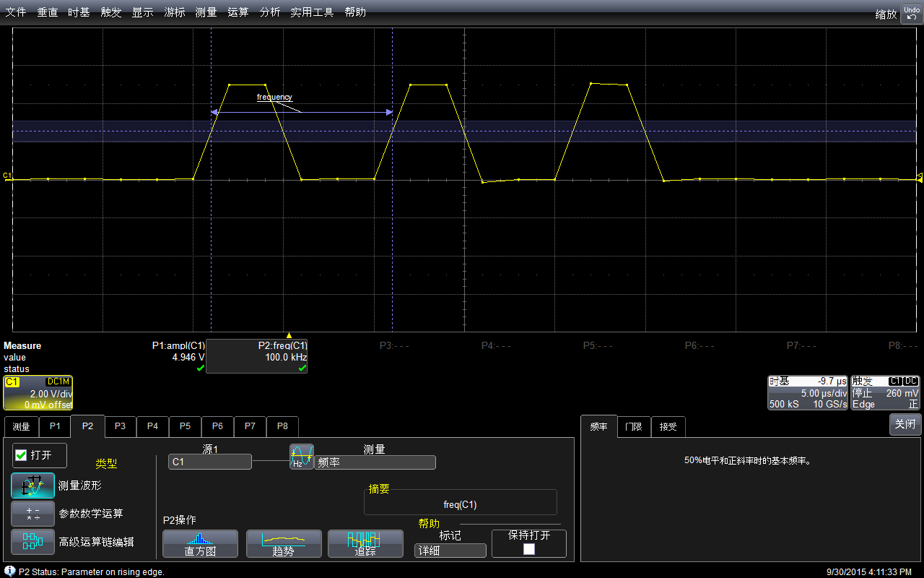Click the 直方图 histogram icon button
Screen dimensions: 924x578
(200, 544)
